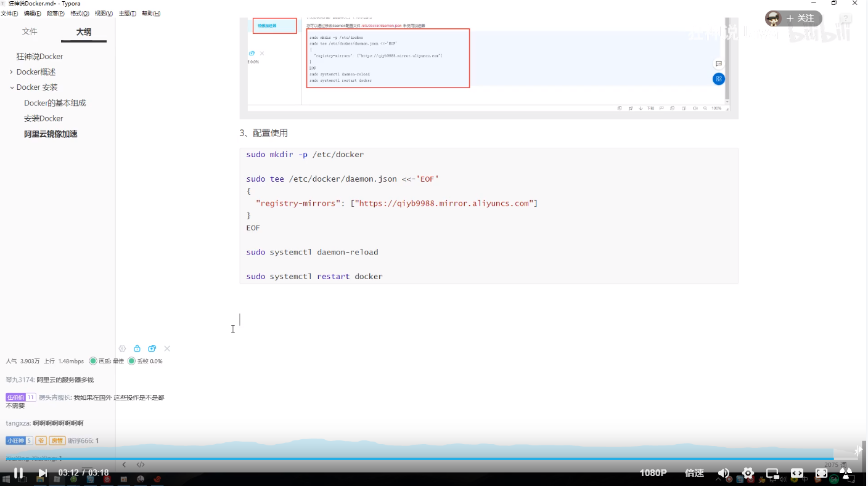Open the 1080P quality selector
Viewport: 868px width, 486px height.
(x=653, y=473)
